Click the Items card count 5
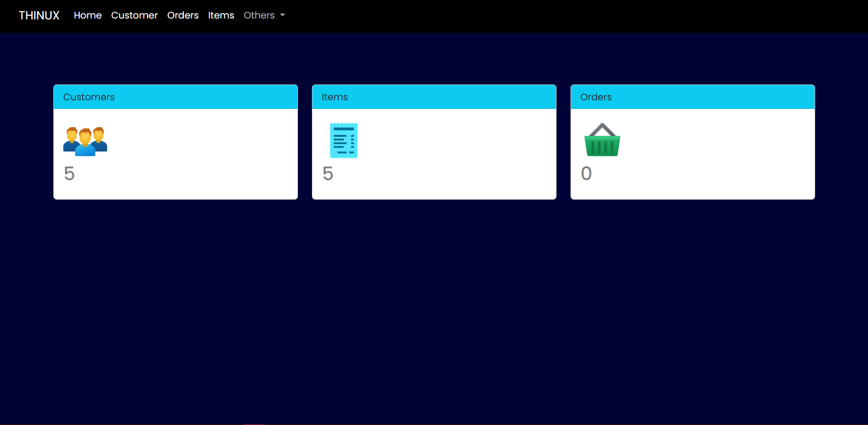This screenshot has height=425, width=868. [x=328, y=174]
